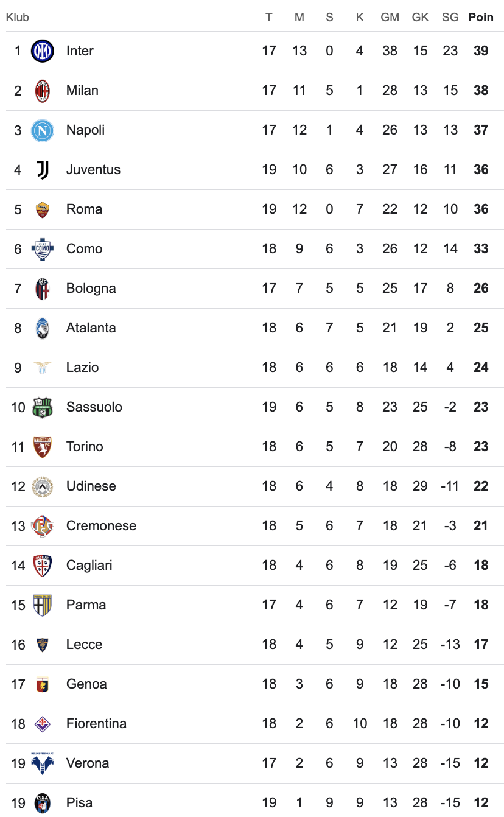Click the Cremonese team name
The width and height of the screenshot is (504, 817).
[101, 526]
